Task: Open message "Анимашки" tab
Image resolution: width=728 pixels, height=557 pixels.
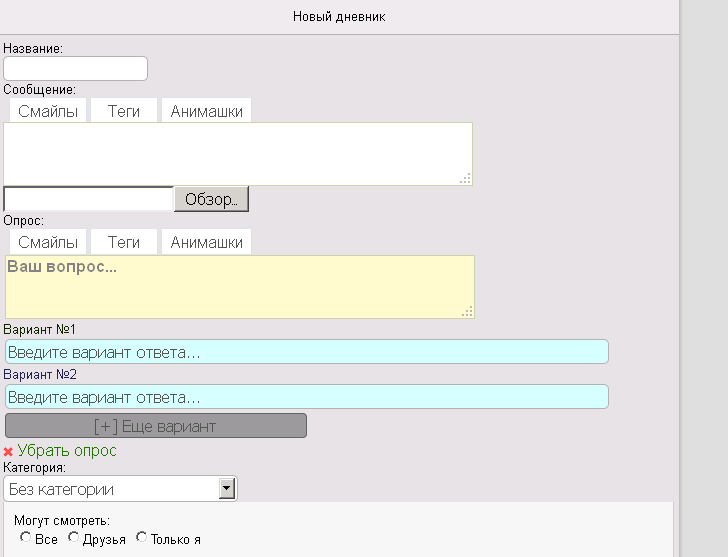Action: (206, 111)
